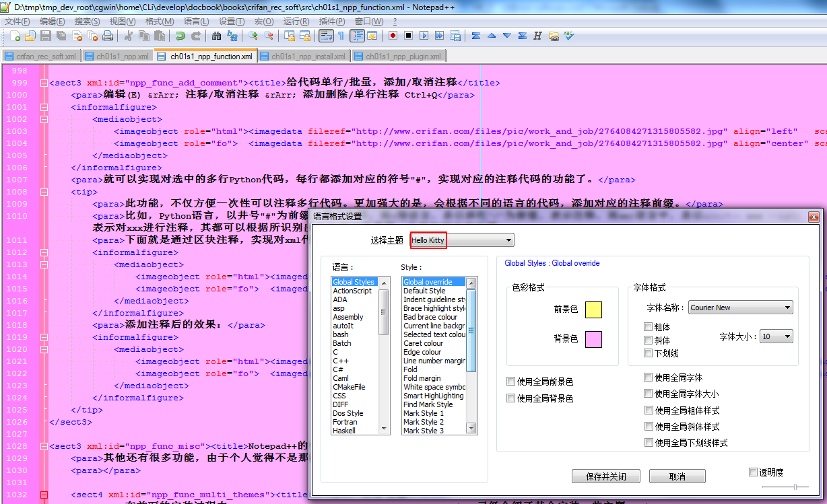Click the Find binoculars icon

pyautogui.click(x=216, y=36)
